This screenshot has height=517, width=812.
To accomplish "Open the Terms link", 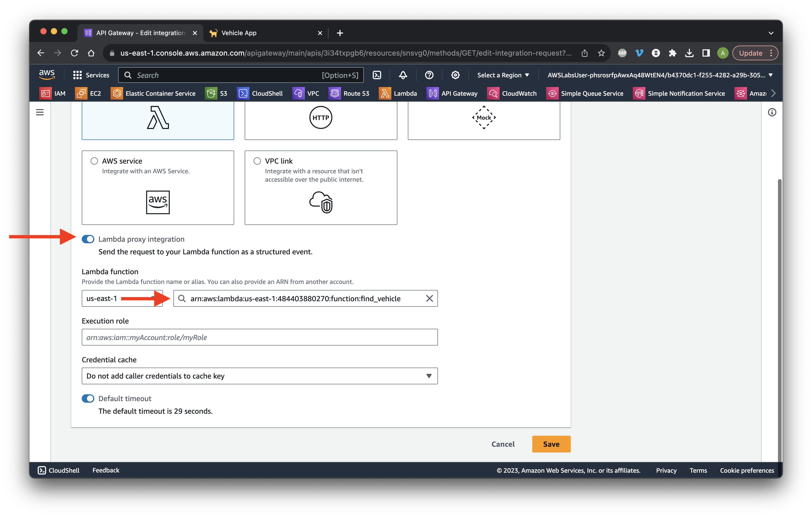I will click(698, 470).
